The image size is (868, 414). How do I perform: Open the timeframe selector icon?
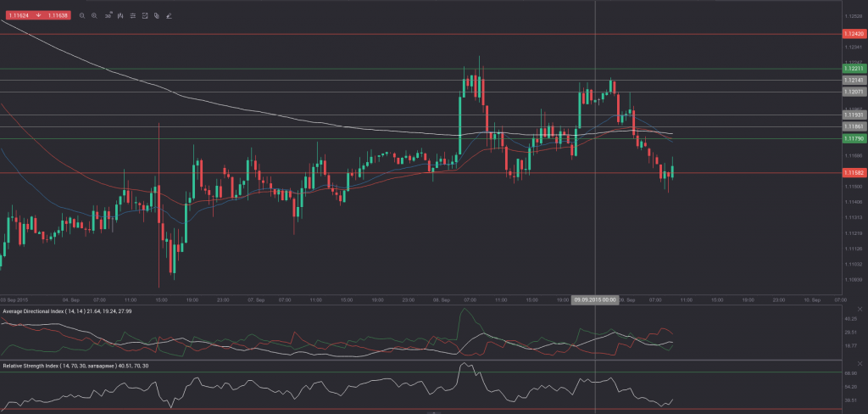[108, 15]
